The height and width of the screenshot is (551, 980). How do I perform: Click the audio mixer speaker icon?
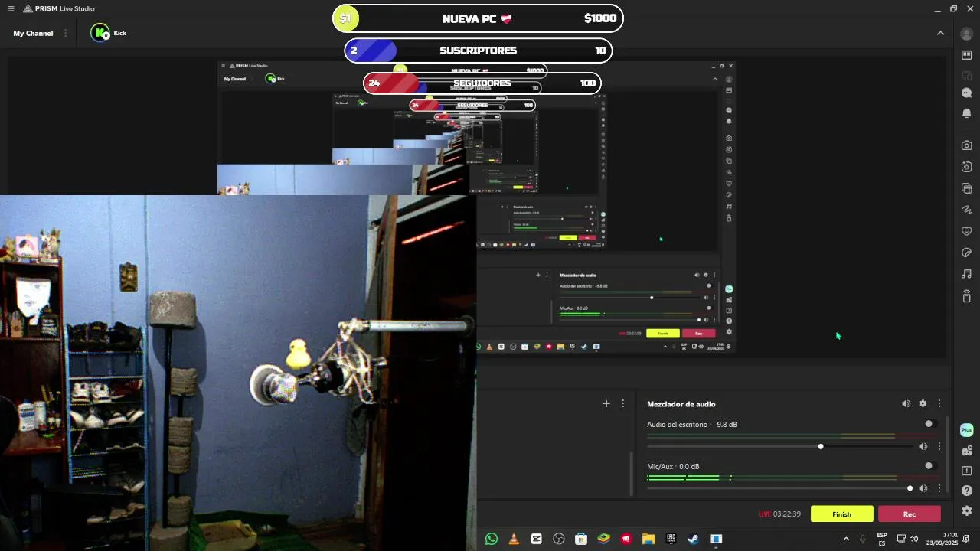(906, 403)
